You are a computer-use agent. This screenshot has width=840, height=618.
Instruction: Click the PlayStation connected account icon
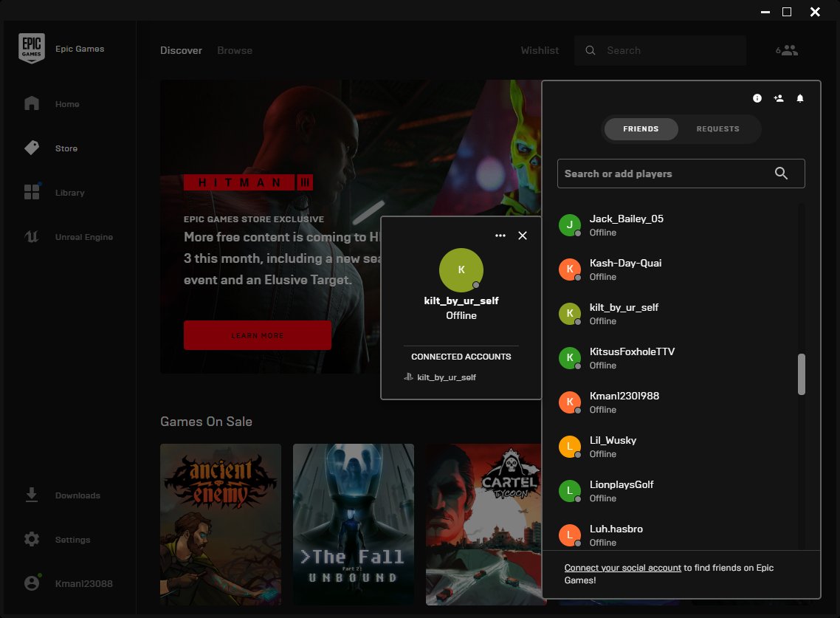(408, 377)
